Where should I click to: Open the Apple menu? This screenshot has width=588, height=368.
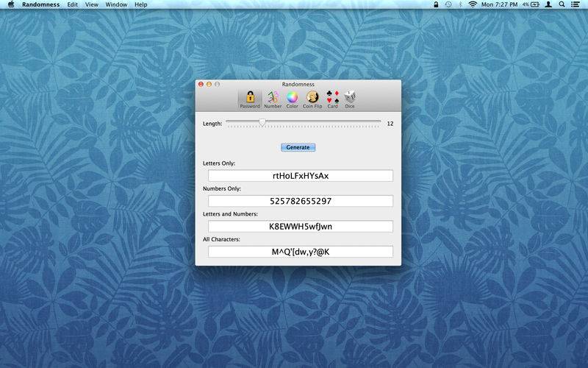click(x=11, y=4)
